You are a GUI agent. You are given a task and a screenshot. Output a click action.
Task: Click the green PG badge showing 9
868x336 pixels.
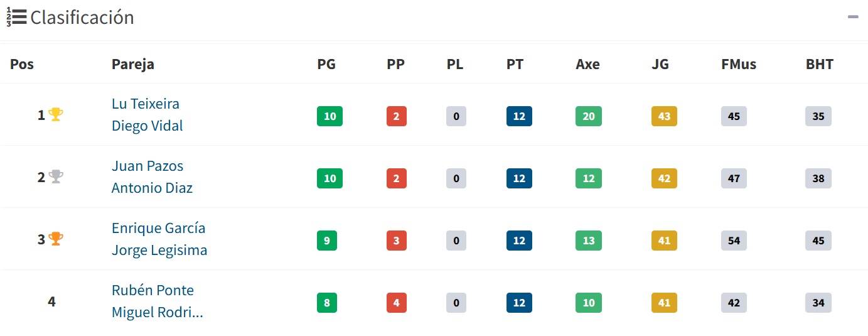(x=327, y=241)
